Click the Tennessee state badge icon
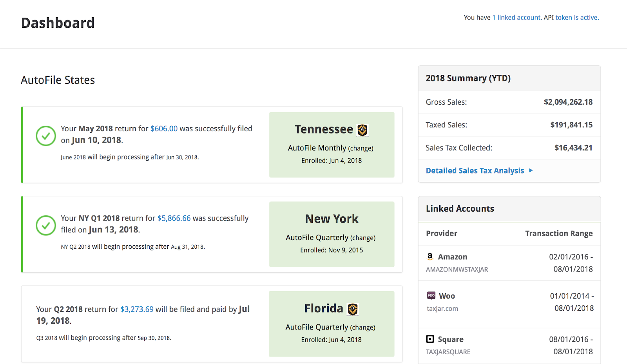 [362, 130]
